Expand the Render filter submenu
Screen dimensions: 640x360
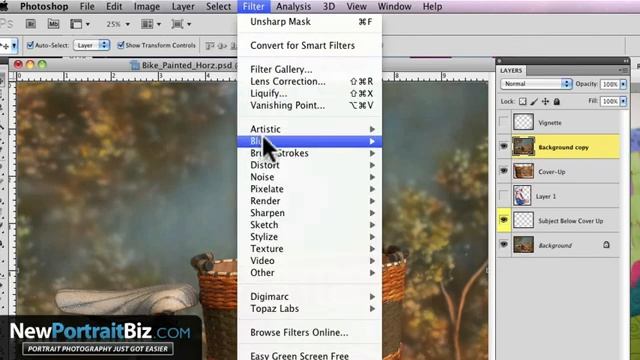pos(309,201)
